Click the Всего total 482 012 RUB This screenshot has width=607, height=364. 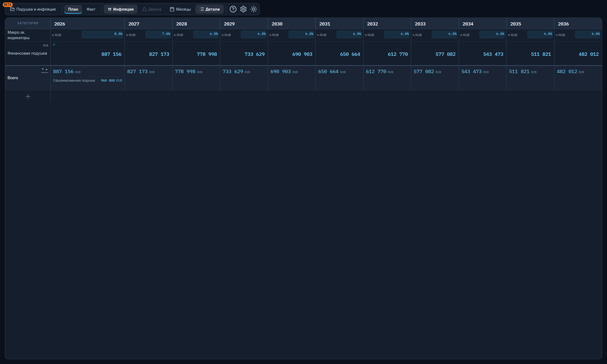pyautogui.click(x=570, y=72)
